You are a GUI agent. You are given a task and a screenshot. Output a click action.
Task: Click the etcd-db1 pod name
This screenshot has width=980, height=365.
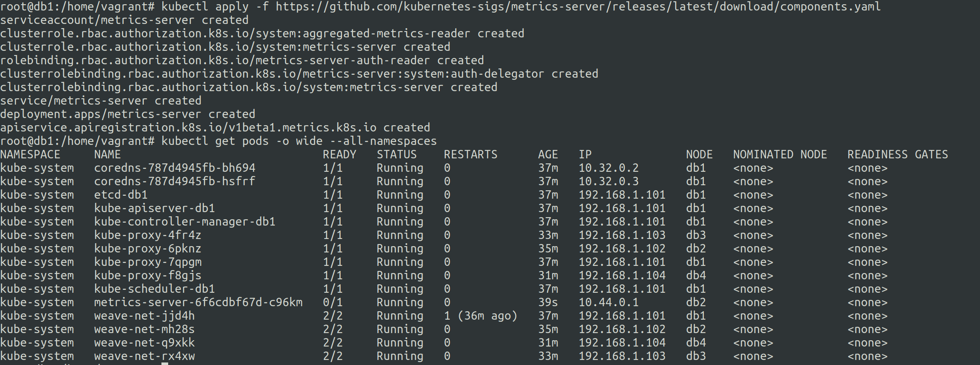click(x=121, y=195)
